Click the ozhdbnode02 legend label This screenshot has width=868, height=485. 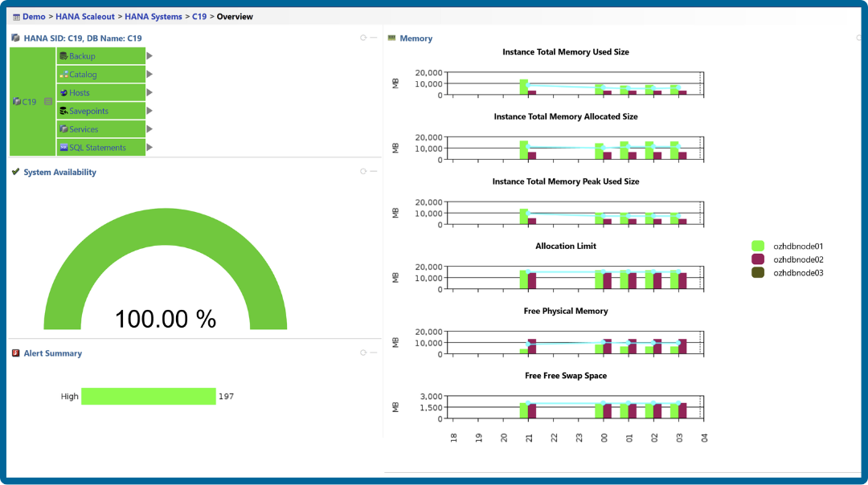tap(798, 259)
